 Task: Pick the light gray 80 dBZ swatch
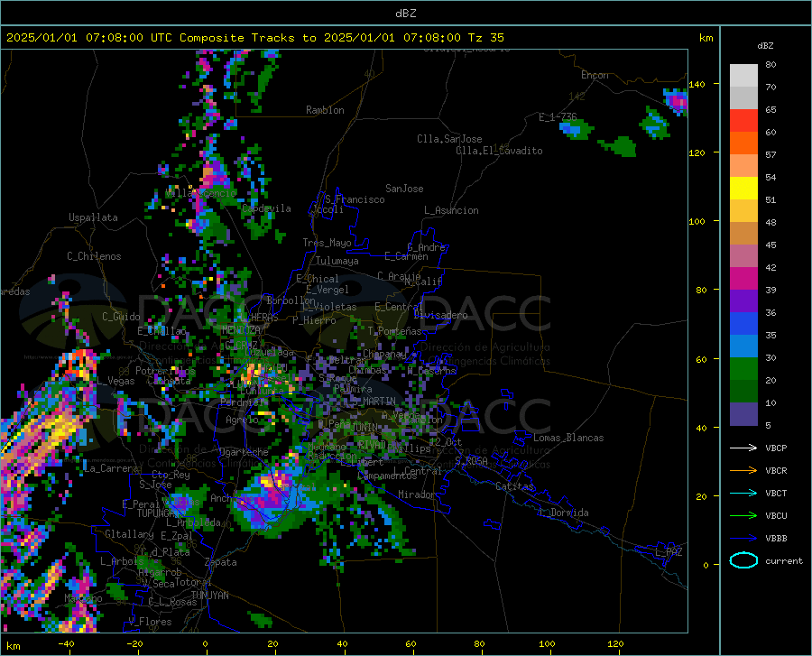[x=743, y=76]
